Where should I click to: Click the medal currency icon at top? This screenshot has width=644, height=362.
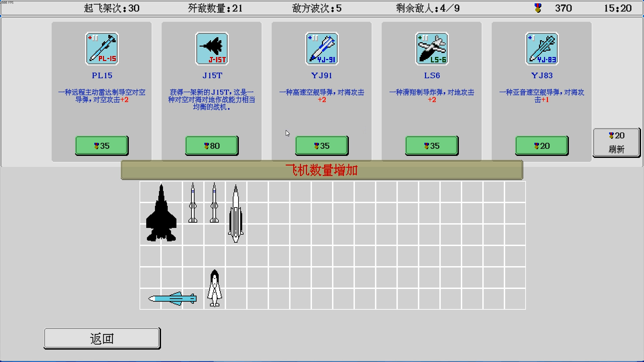tap(538, 8)
